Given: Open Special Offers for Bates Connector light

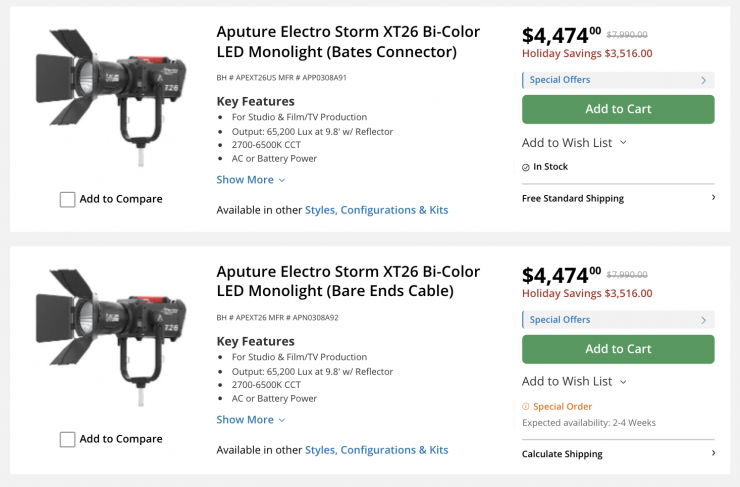Looking at the screenshot, I should [x=617, y=80].
